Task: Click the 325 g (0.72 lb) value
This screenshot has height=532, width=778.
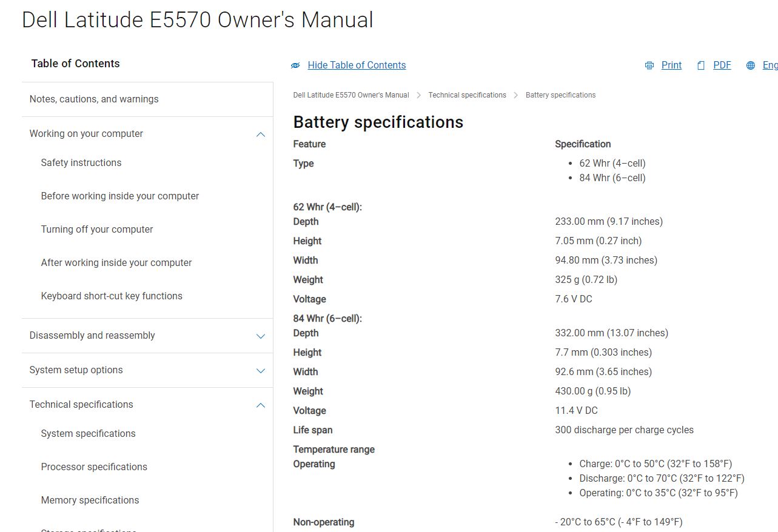Action: (x=586, y=280)
